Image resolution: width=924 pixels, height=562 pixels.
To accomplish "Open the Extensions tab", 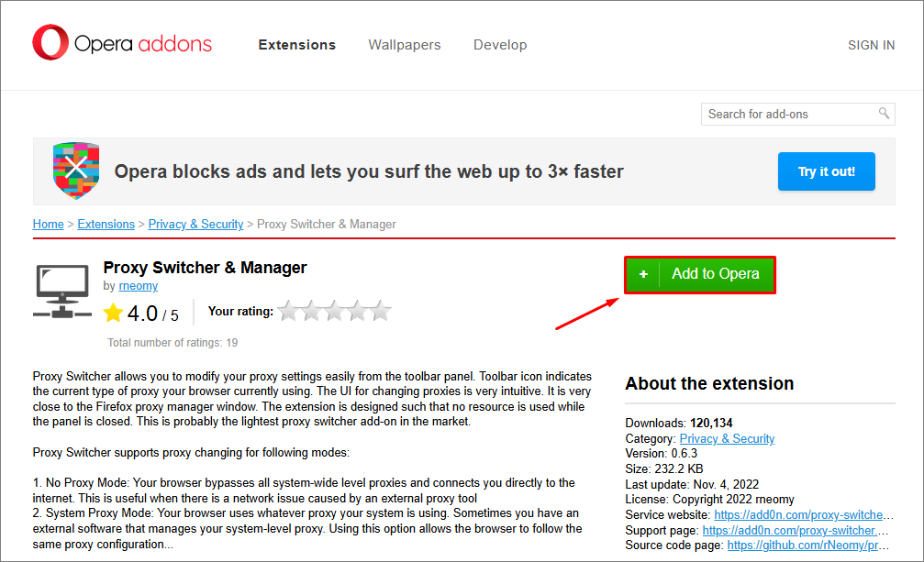I will click(297, 45).
